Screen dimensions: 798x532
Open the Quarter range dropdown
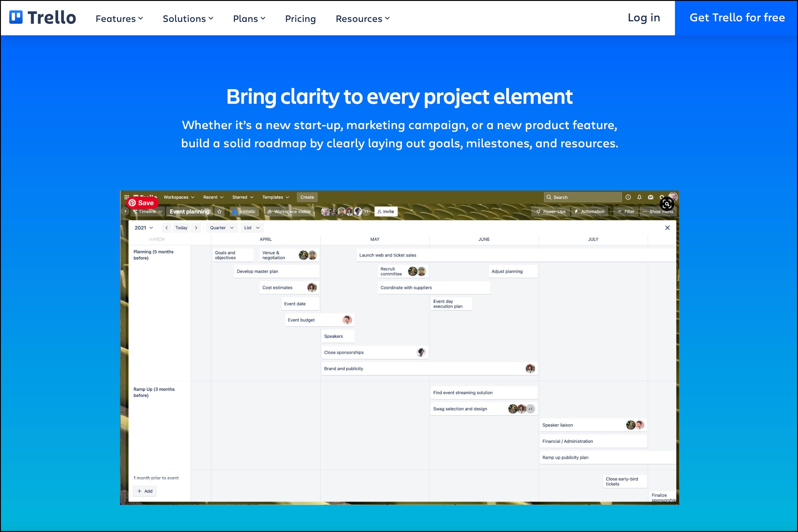[222, 228]
